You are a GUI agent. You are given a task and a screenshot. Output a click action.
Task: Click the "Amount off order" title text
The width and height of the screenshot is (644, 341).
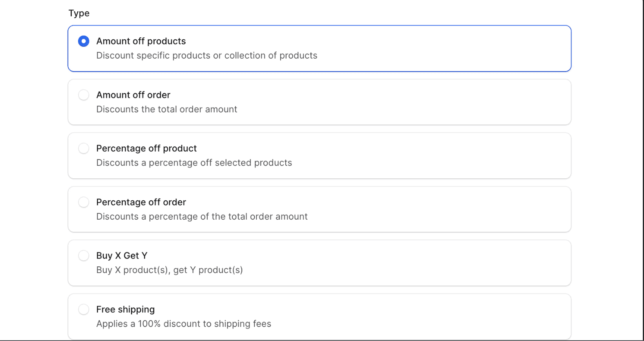coord(133,95)
